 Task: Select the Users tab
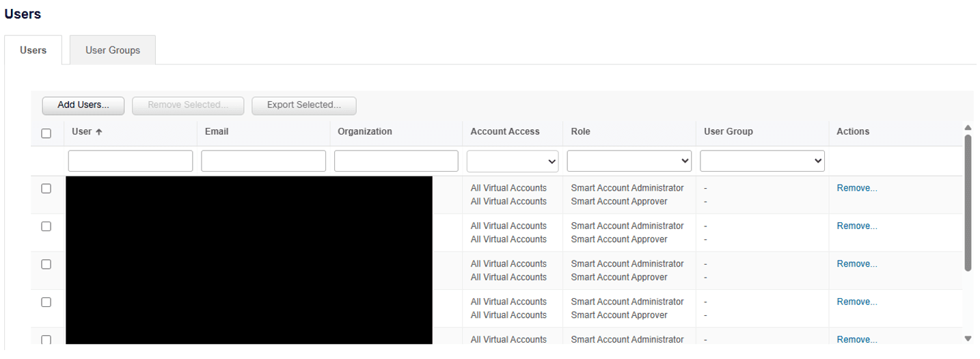coord(33,50)
